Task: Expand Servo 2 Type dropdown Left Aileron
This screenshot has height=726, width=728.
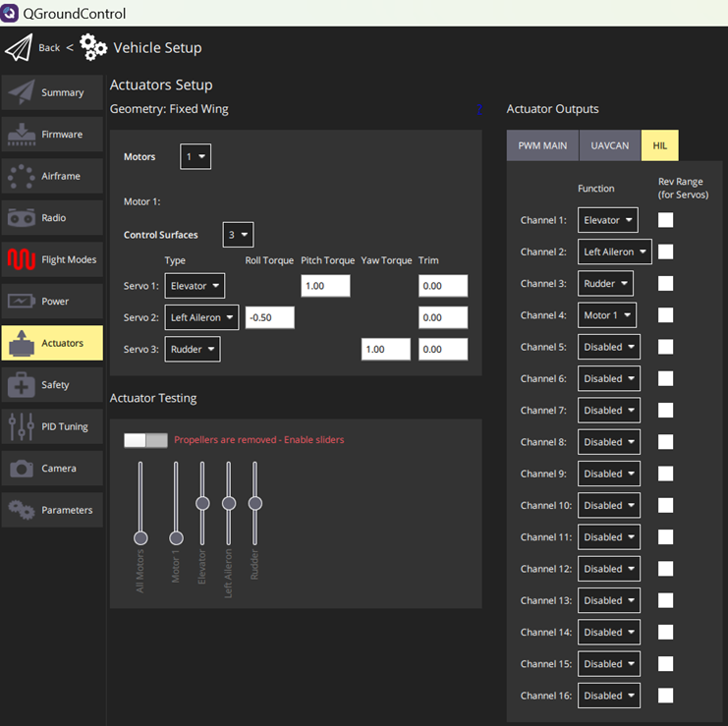Action: click(201, 317)
